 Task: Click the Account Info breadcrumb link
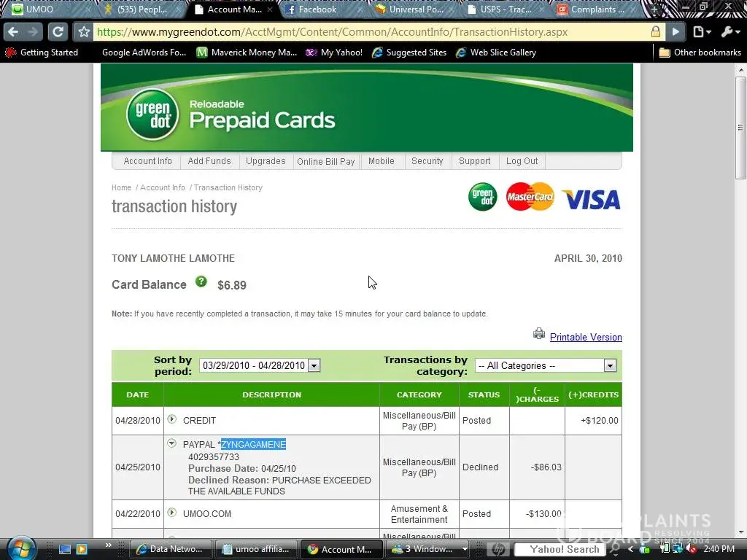(x=163, y=187)
